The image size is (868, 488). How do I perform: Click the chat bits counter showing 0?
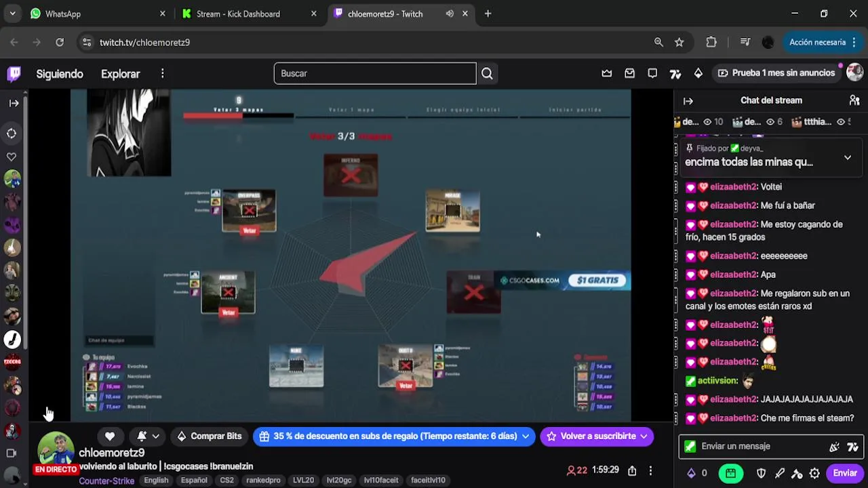pyautogui.click(x=697, y=473)
